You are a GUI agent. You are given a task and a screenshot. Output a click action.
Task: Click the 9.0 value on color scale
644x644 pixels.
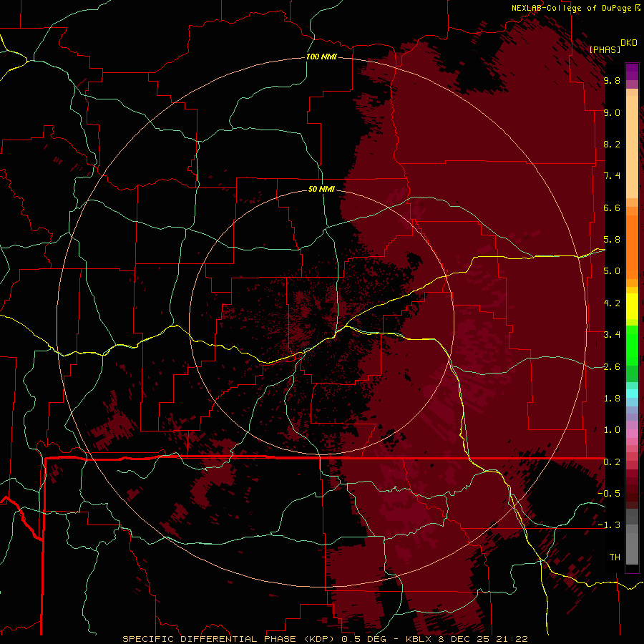pyautogui.click(x=612, y=112)
